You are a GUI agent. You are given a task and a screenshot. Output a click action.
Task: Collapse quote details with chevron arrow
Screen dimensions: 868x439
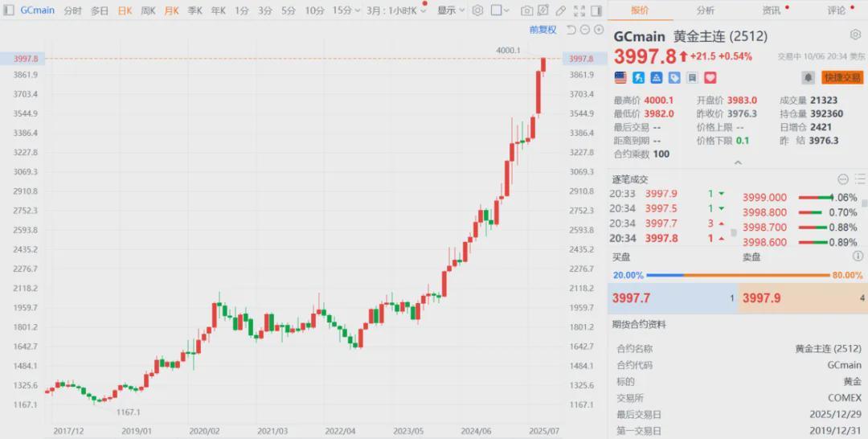737,163
